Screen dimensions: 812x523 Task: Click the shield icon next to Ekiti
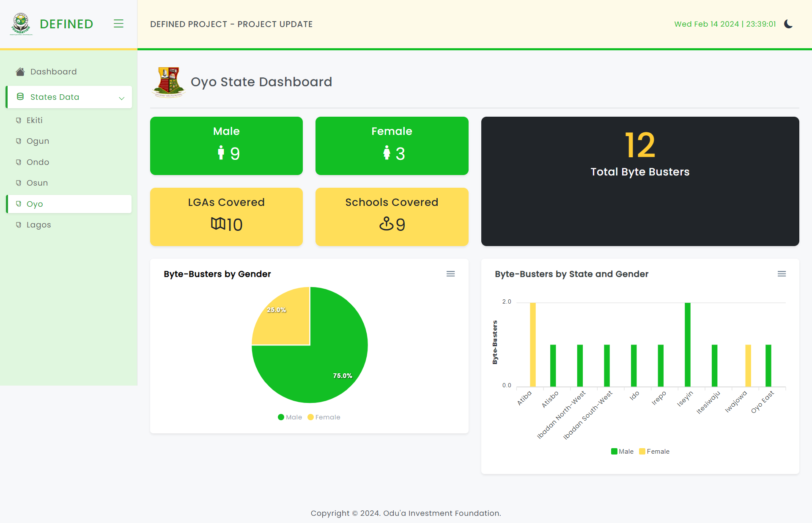coord(18,120)
